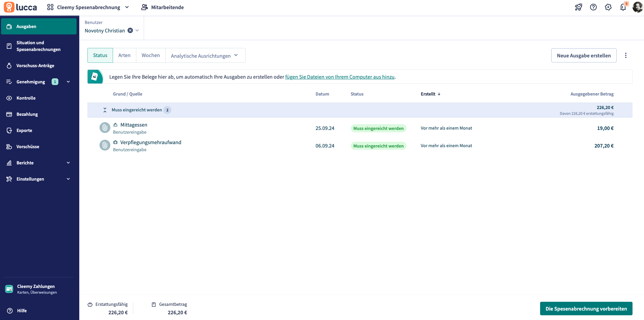Image resolution: width=644 pixels, height=320 pixels.
Task: Open the settings gear icon
Action: (x=608, y=7)
